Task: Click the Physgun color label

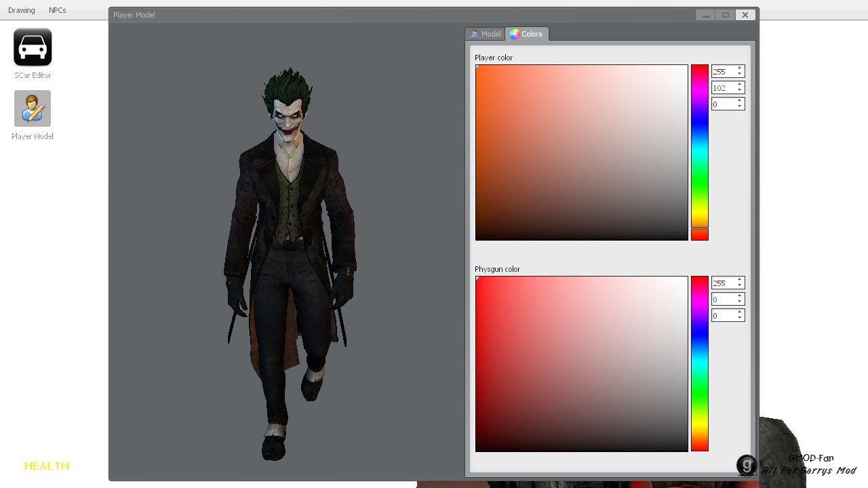Action: [x=497, y=269]
